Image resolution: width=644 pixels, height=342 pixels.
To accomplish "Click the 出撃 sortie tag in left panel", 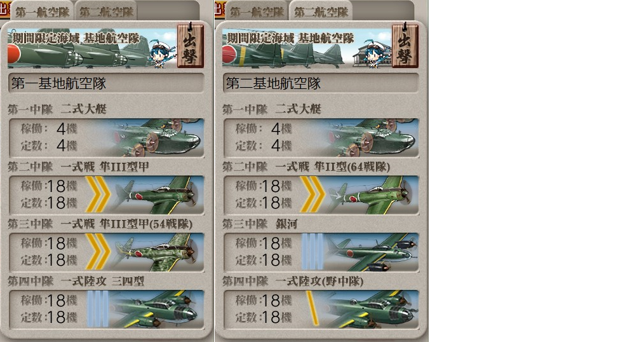I will 191,46.
